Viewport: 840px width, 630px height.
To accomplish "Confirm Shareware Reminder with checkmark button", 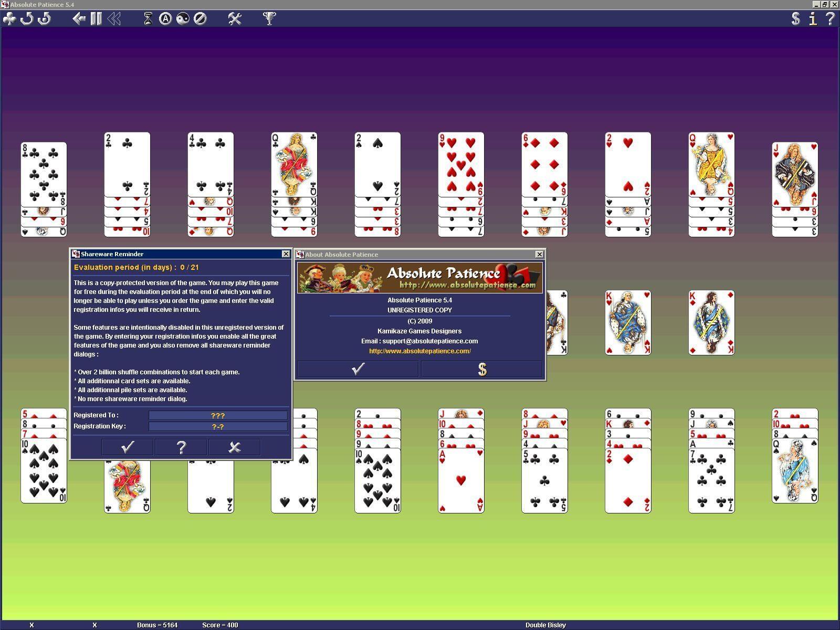I will 128,447.
